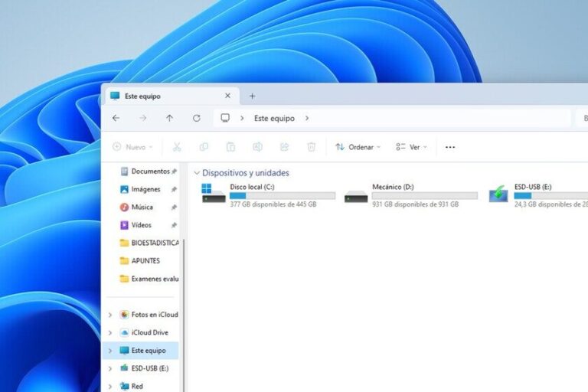The height and width of the screenshot is (392, 588).
Task: Refresh the Este equipo view
Action: point(197,118)
